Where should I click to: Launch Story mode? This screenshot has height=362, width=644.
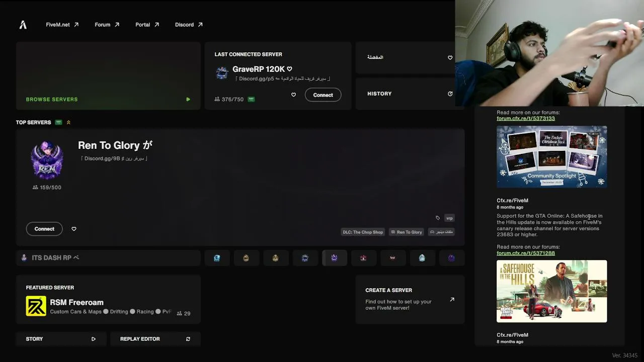click(x=61, y=339)
